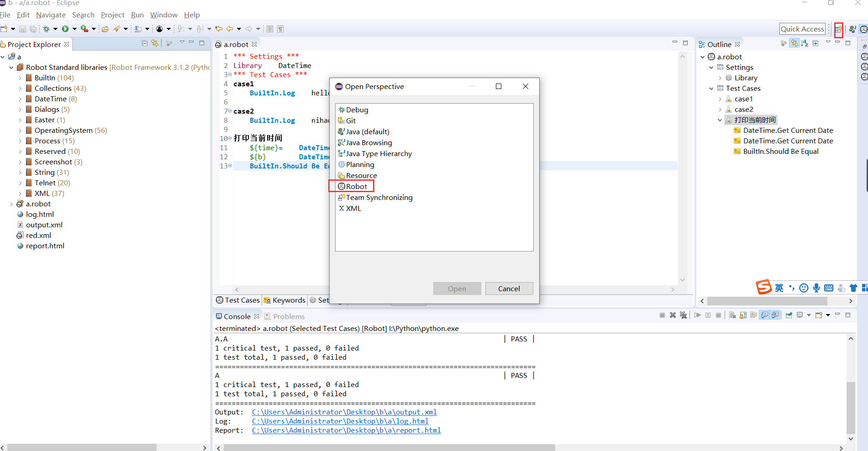The height and width of the screenshot is (451, 868).
Task: Click Remove Launch X icon in Console
Action: click(x=673, y=315)
